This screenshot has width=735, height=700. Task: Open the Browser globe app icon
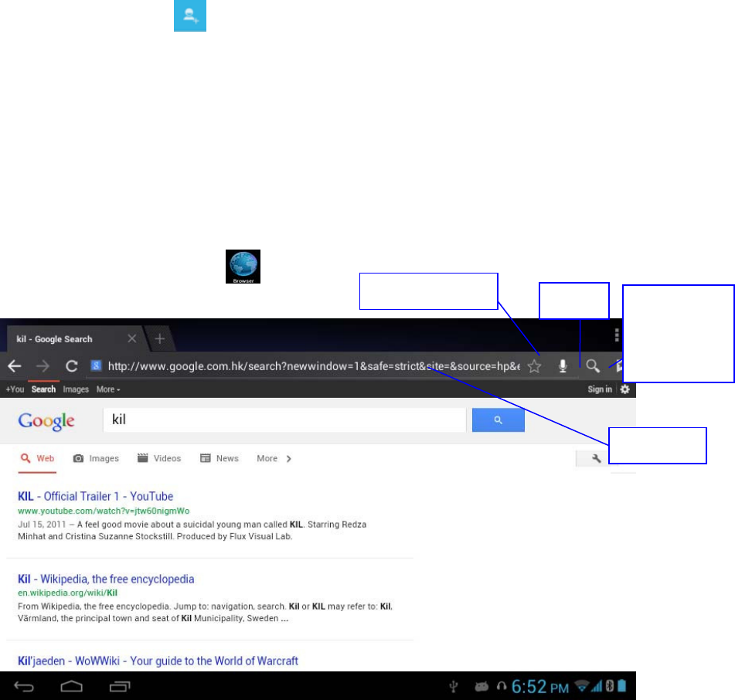tap(243, 266)
